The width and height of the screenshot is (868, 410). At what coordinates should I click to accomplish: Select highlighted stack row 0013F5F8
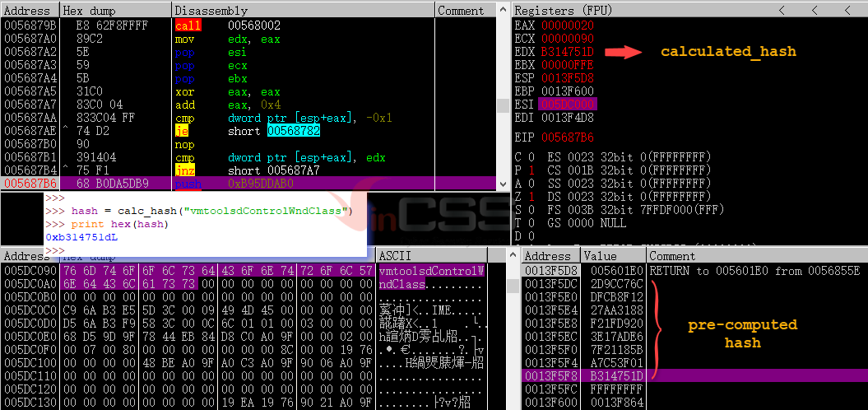(694, 375)
